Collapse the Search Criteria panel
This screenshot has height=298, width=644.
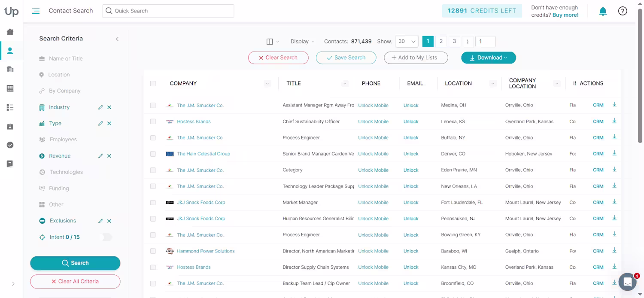(117, 39)
